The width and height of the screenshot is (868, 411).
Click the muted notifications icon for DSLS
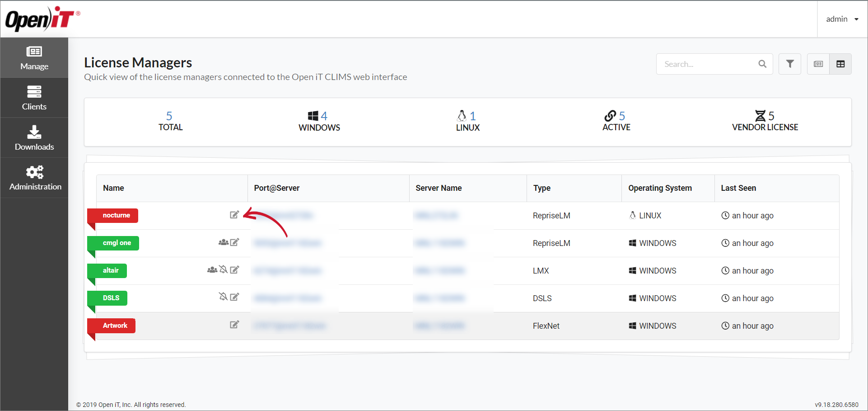(224, 298)
